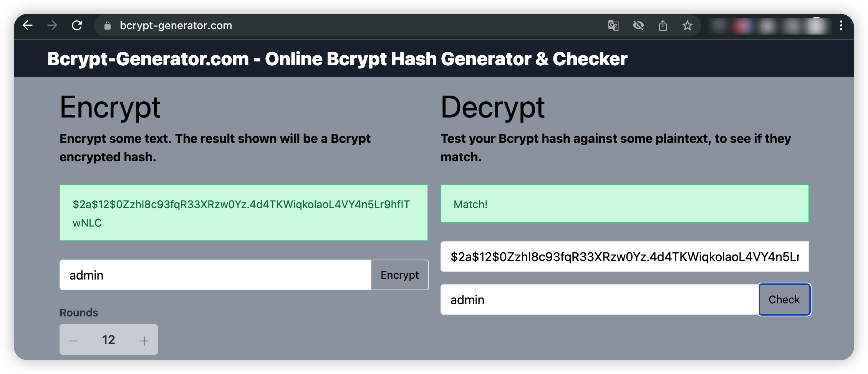Click the 'Test your Bcrypt hash' description
Viewport: 868px width, 374px height.
(x=616, y=147)
